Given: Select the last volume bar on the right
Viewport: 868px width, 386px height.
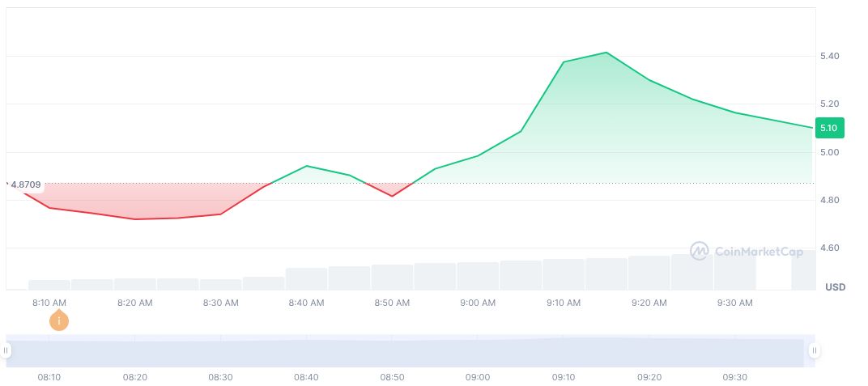Looking at the screenshot, I should pos(803,269).
